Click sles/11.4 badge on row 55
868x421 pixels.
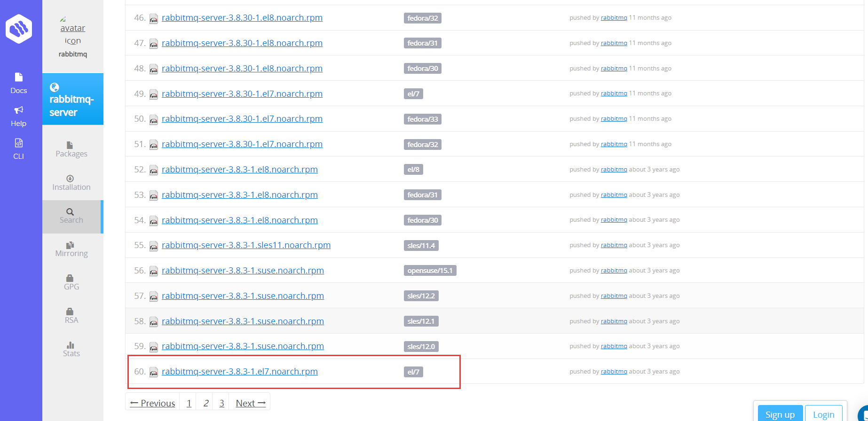[x=421, y=246]
